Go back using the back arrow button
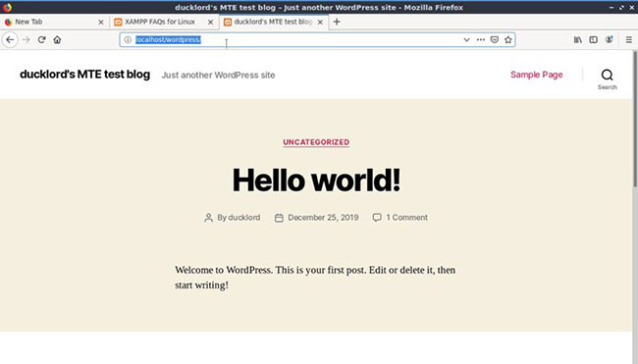Viewport: 638px width, 364px height. coord(10,40)
